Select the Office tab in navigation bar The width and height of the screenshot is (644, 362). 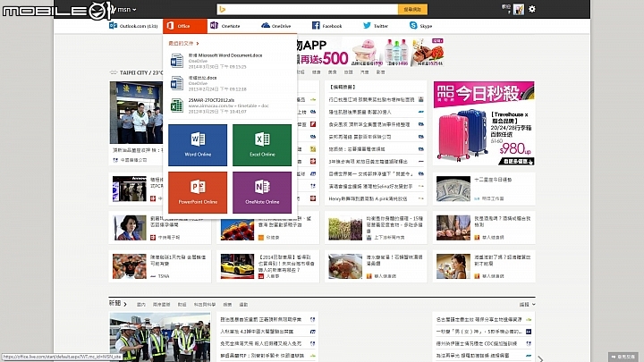tap(185, 26)
